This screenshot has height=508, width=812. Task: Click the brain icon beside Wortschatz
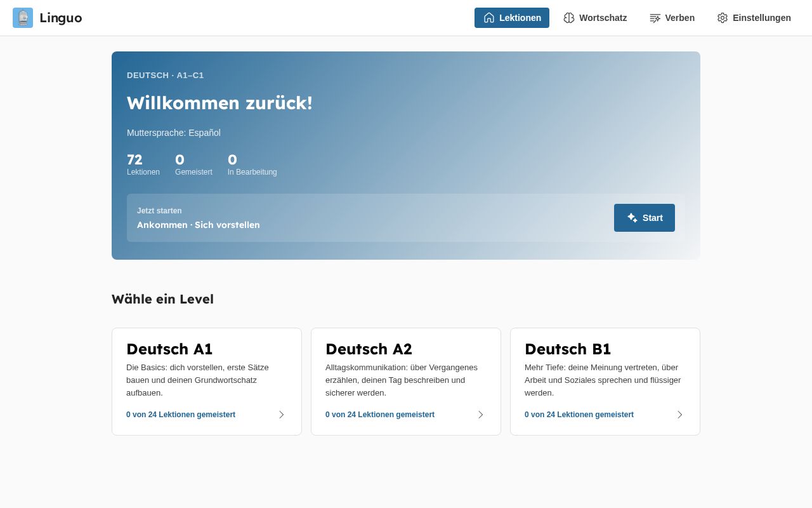click(569, 18)
